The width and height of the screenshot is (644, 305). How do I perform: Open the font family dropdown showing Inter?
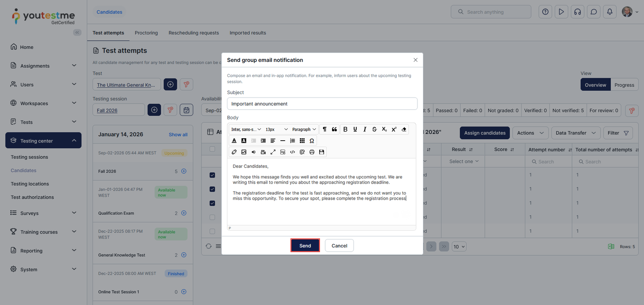point(246,129)
